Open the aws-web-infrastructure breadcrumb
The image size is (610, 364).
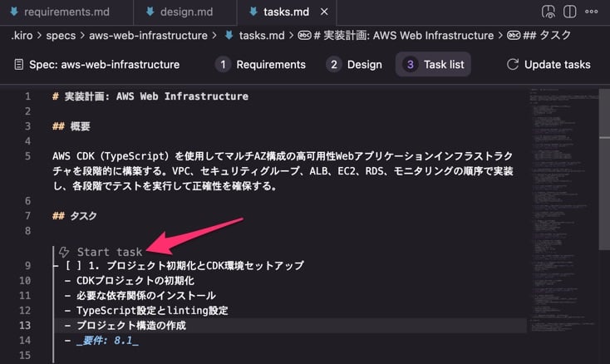point(148,36)
